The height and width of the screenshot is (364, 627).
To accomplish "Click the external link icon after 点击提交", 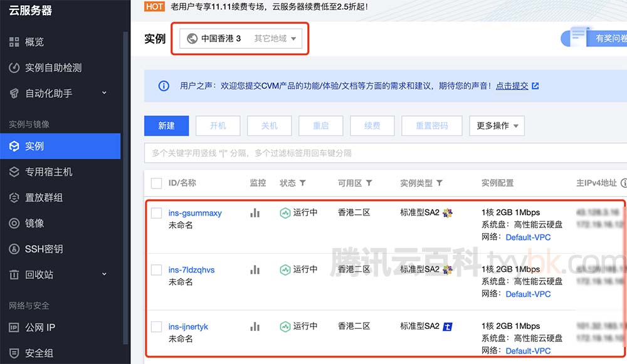I will [x=535, y=86].
